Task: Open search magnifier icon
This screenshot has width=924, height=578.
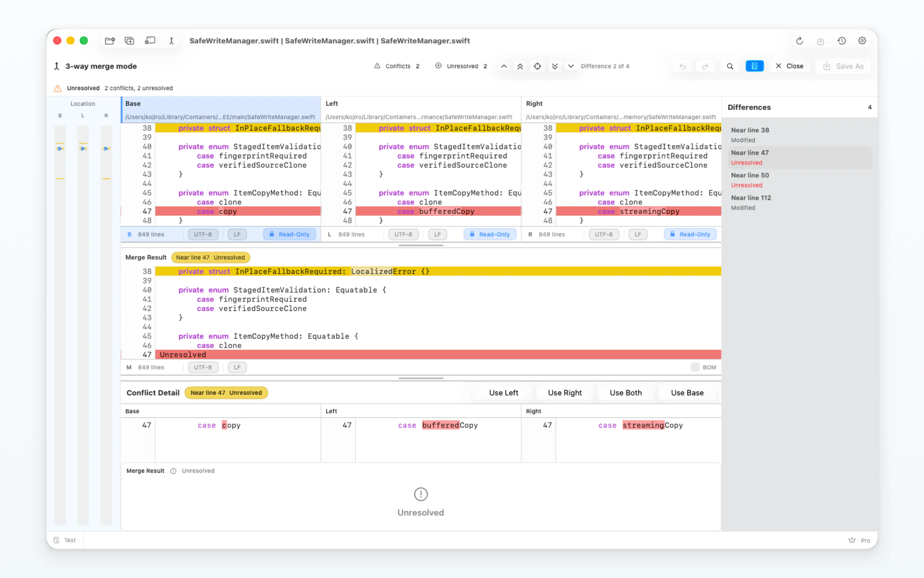Action: coord(730,66)
